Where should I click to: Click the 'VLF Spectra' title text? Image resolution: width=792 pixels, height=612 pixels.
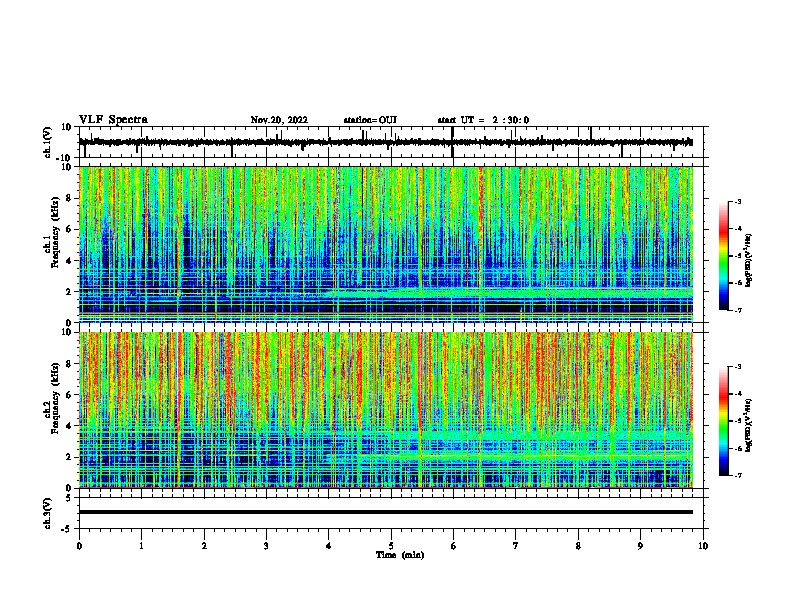(113, 120)
